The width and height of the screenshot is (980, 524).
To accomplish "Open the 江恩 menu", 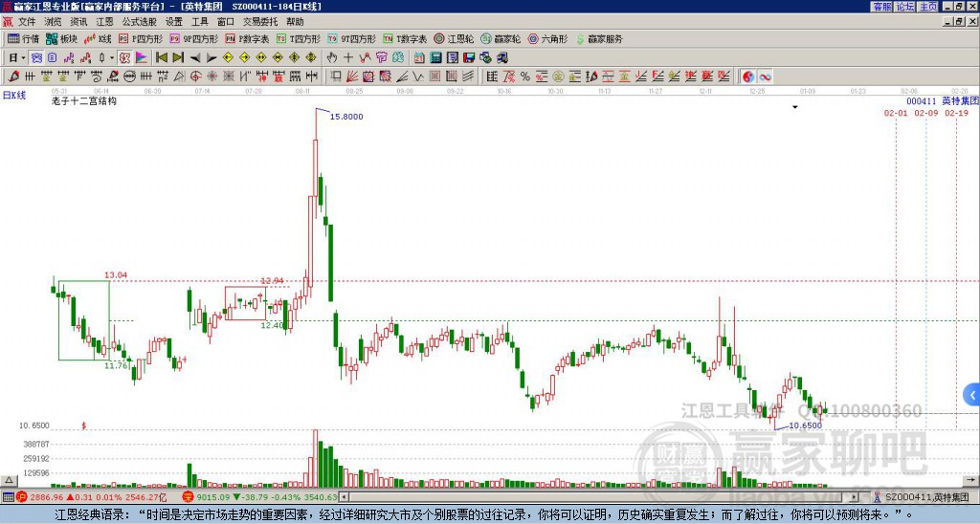I will tap(104, 22).
